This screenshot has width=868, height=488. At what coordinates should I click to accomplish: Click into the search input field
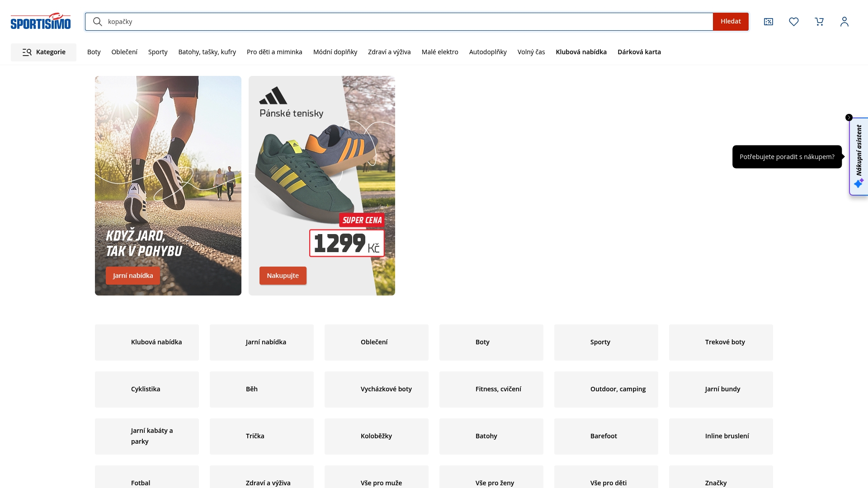[x=407, y=22]
